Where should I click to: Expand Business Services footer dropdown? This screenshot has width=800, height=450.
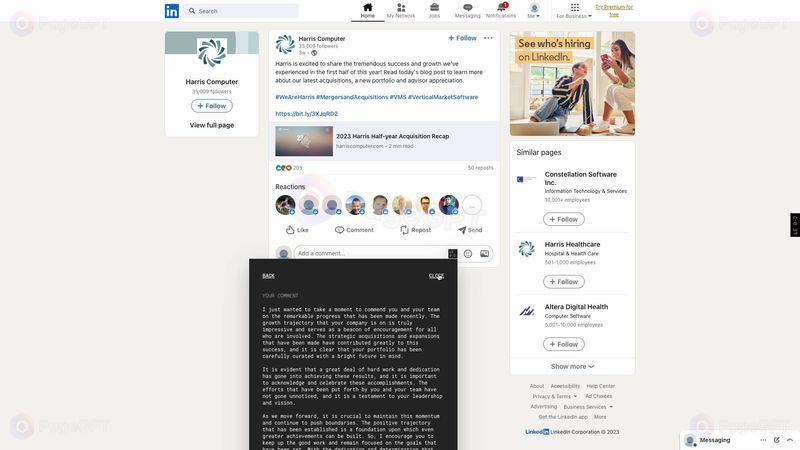tap(588, 407)
